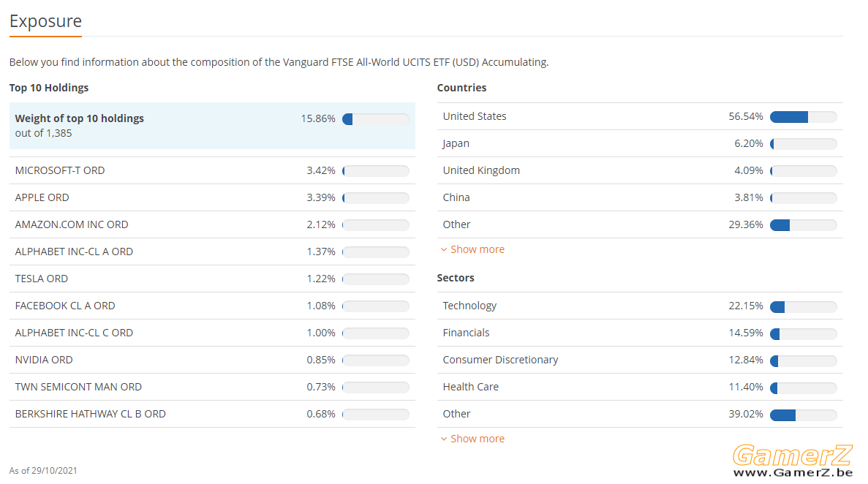Click the 14.59% Financials value
Screen dimensions: 868x484
point(746,333)
